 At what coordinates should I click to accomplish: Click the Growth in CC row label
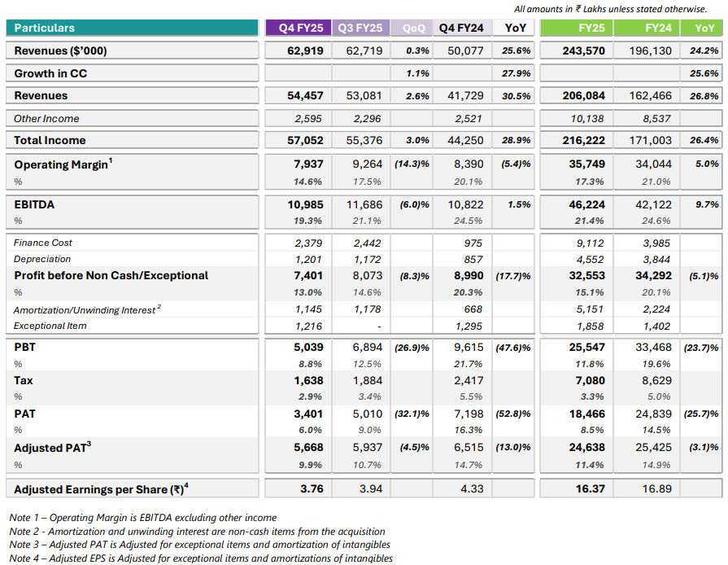point(50,73)
